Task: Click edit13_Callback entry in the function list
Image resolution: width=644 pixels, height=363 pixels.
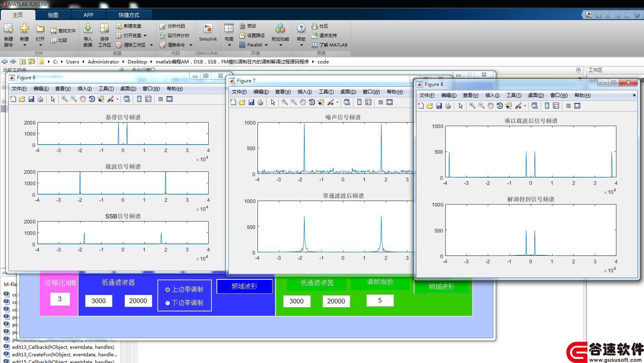Action: [x=63, y=347]
